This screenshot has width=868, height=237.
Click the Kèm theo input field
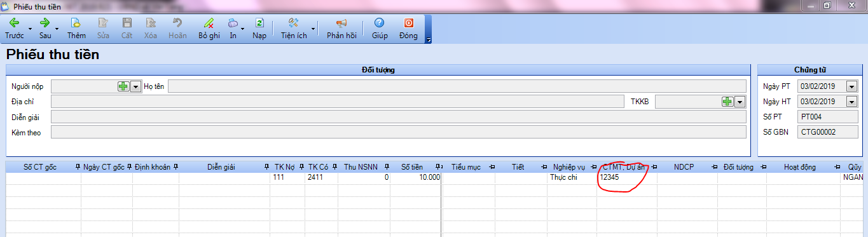pos(398,132)
